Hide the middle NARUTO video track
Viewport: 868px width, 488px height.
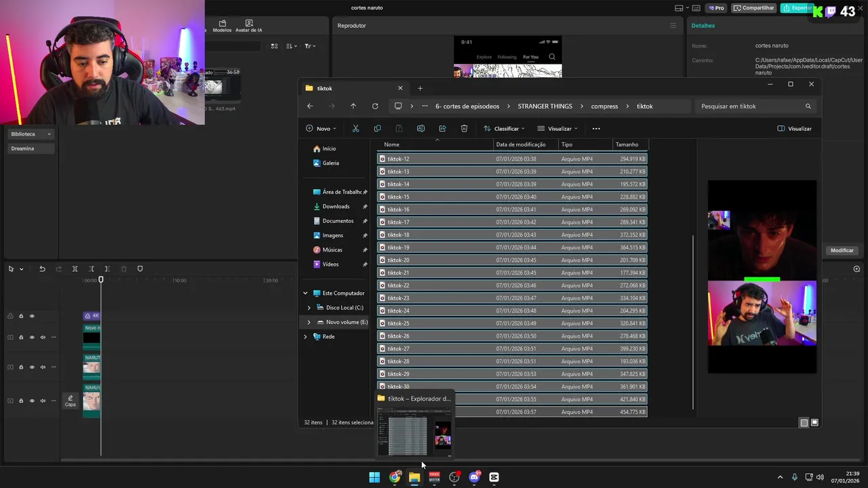[32, 367]
